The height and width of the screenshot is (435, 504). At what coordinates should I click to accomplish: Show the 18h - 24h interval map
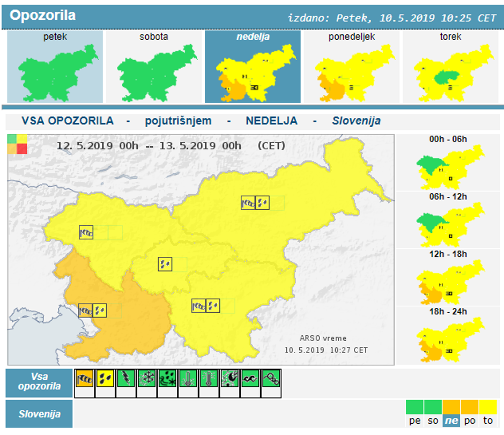click(x=448, y=335)
